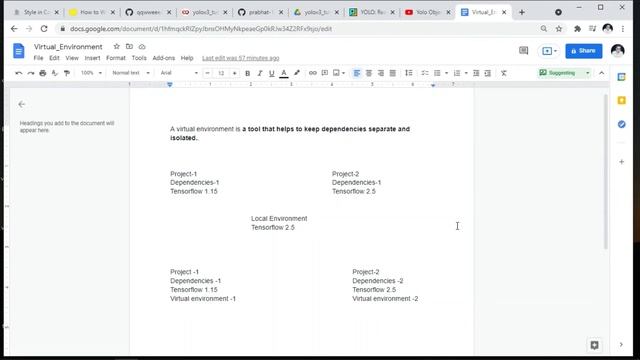Open text color picker
640x360 pixels.
point(284,73)
